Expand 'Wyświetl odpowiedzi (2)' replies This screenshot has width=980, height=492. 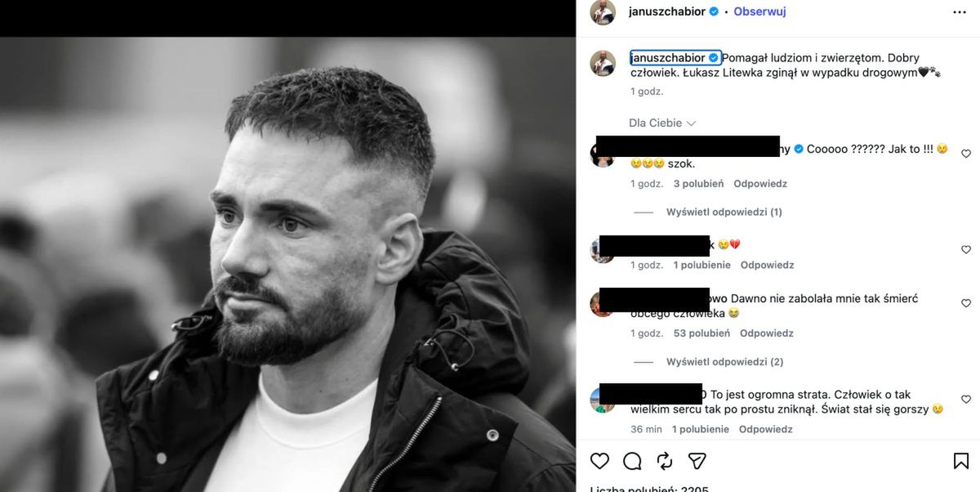point(724,361)
